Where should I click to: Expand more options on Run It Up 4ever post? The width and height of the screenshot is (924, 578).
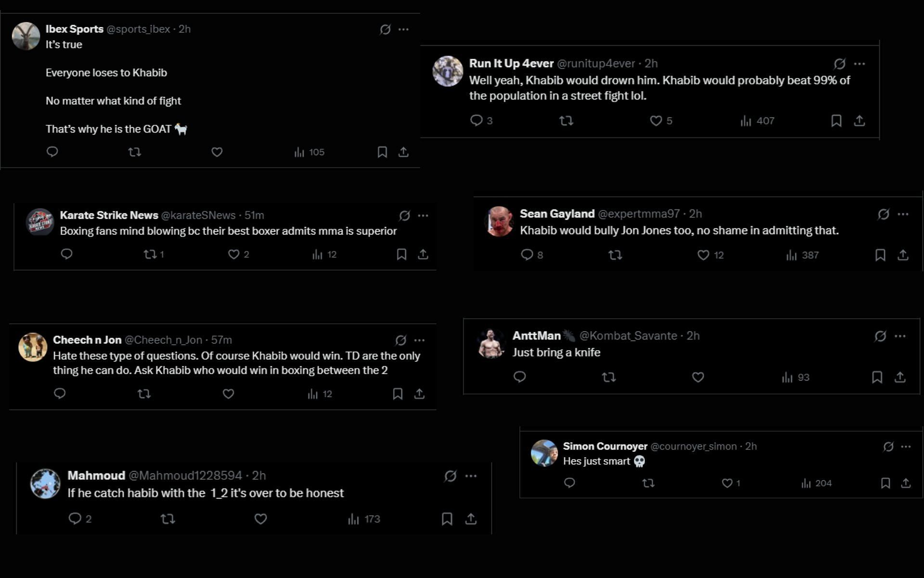[860, 63]
